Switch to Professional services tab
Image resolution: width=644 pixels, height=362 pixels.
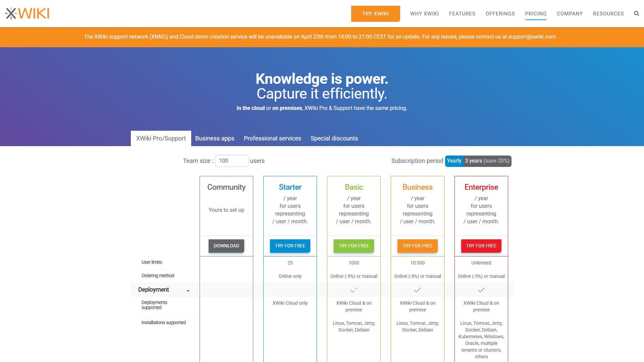tap(272, 138)
